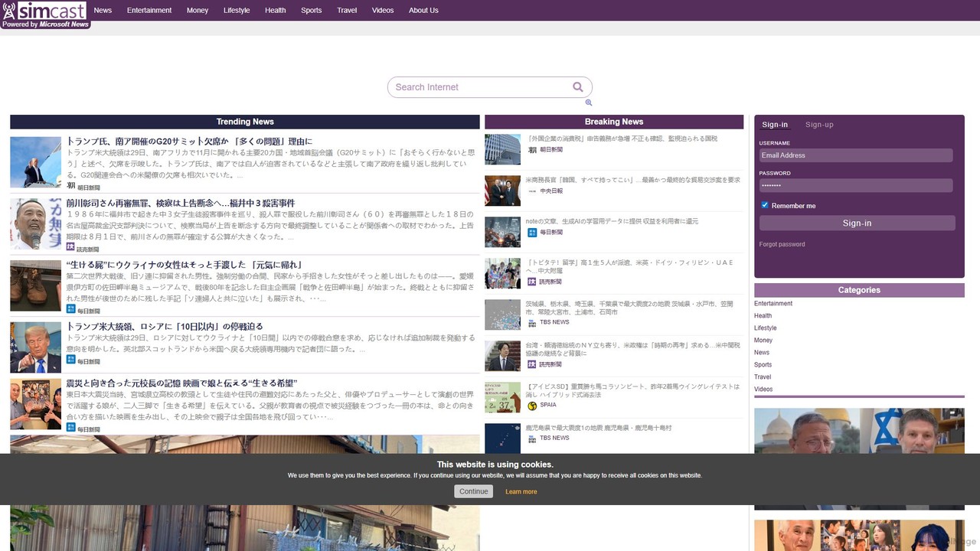Screen dimensions: 980x551
Task: Click the thumbnail beside the 台湾・頼清徳総統 story
Action: tap(502, 356)
